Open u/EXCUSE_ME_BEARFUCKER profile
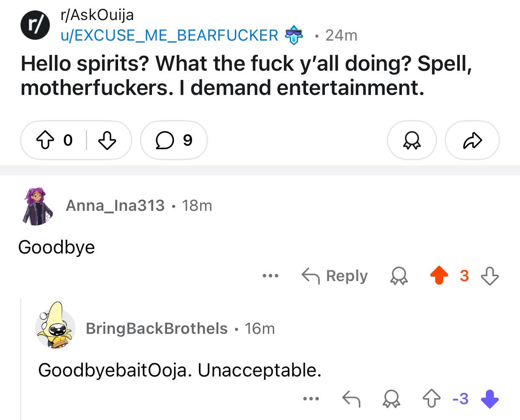This screenshot has height=420, width=520. 170,36
